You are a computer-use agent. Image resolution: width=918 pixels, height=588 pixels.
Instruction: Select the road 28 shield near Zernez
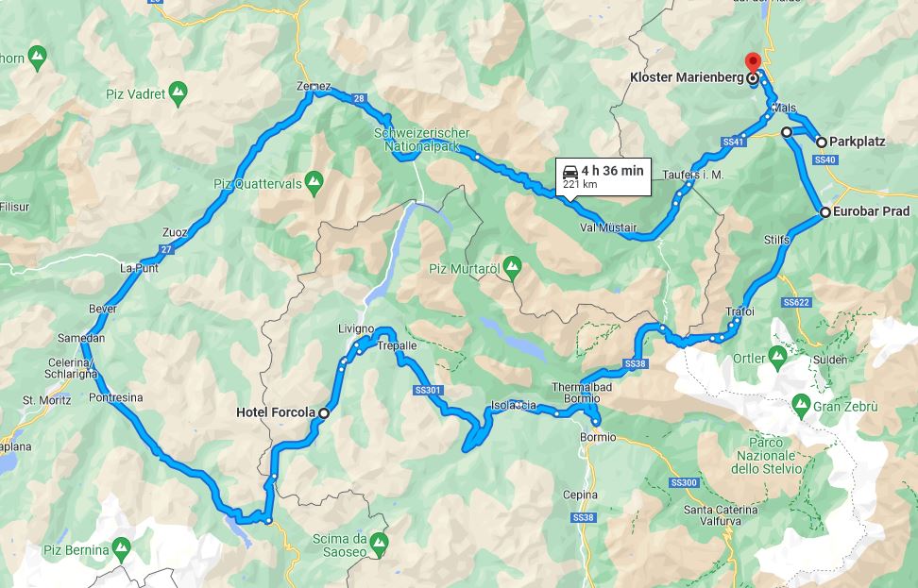[x=359, y=99]
